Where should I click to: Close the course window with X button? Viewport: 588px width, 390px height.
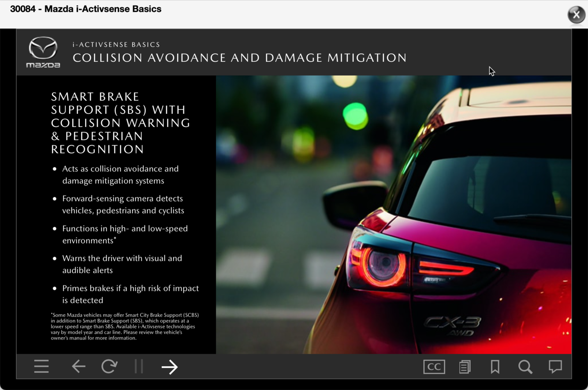(x=576, y=15)
